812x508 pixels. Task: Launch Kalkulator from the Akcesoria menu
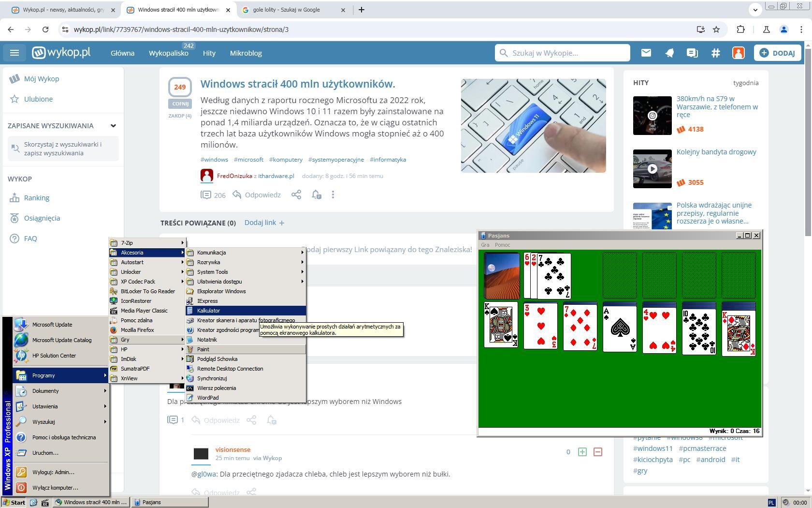tap(209, 311)
